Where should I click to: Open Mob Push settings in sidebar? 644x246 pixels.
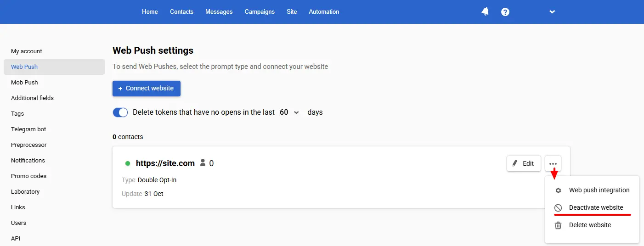pos(24,83)
